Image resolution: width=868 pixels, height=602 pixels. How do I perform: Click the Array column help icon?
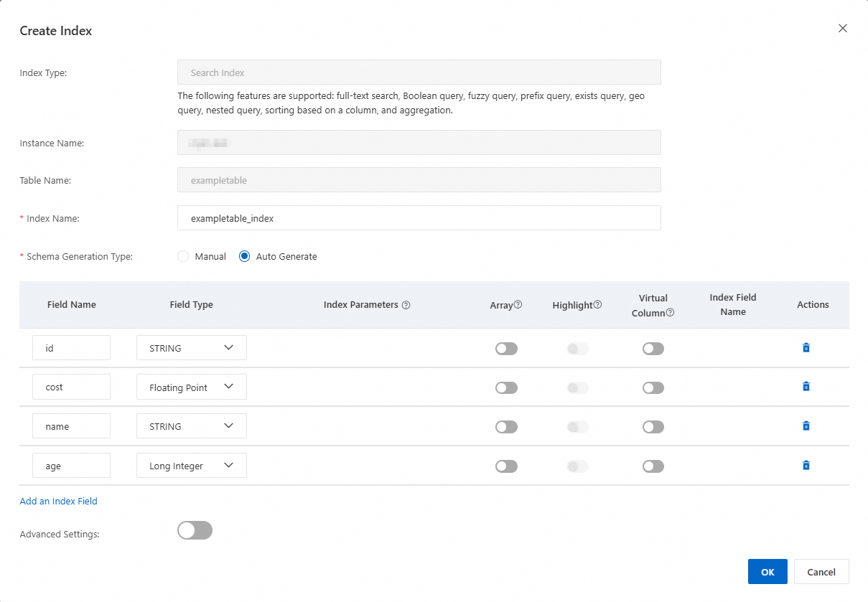pos(518,305)
